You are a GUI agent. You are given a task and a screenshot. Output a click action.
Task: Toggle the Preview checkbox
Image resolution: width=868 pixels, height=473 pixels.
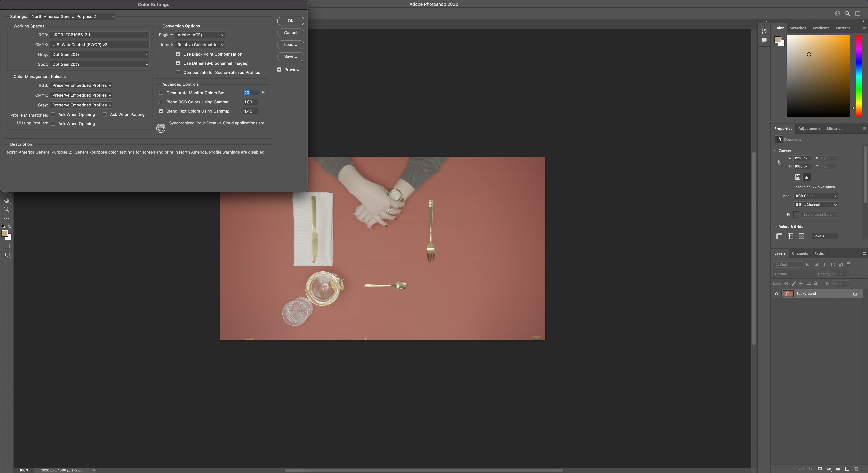(279, 70)
